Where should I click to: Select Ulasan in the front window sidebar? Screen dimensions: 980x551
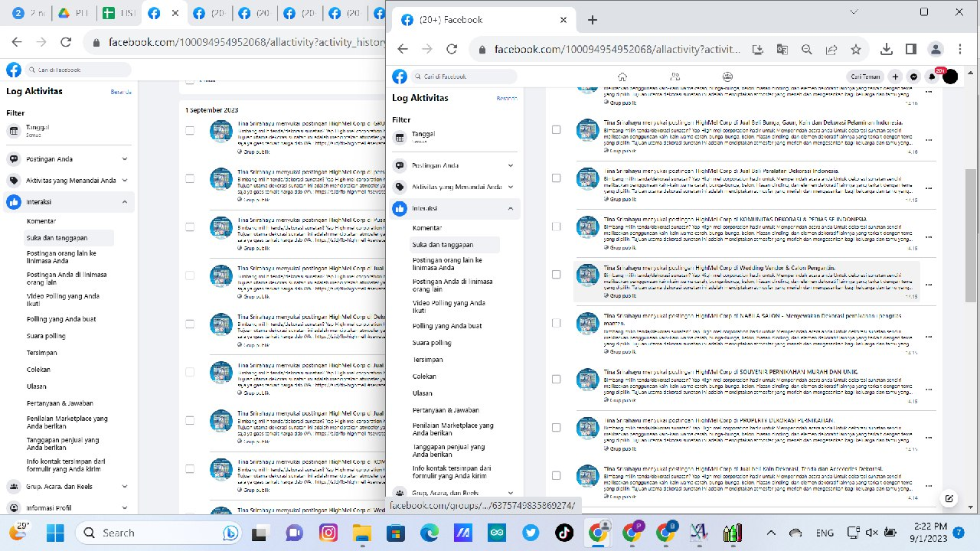(423, 393)
